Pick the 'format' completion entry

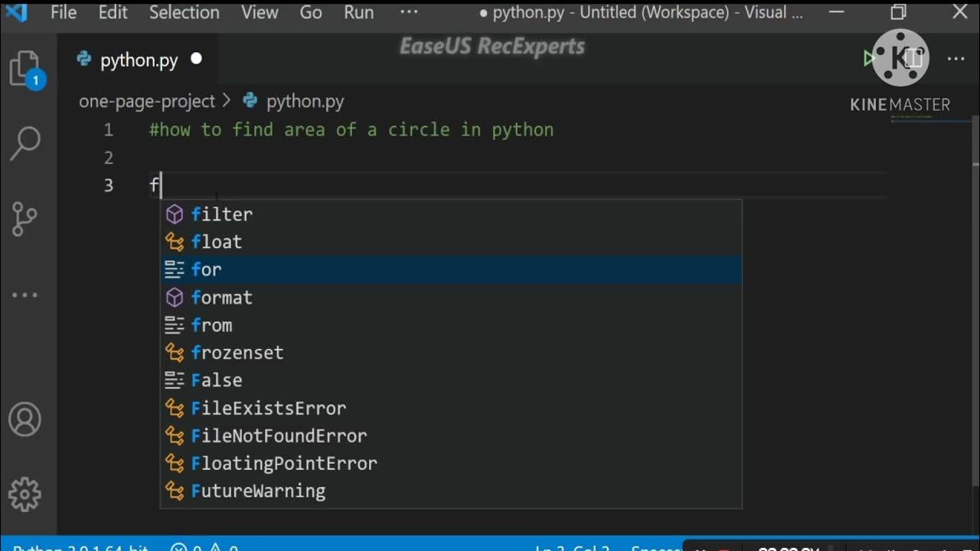[221, 298]
